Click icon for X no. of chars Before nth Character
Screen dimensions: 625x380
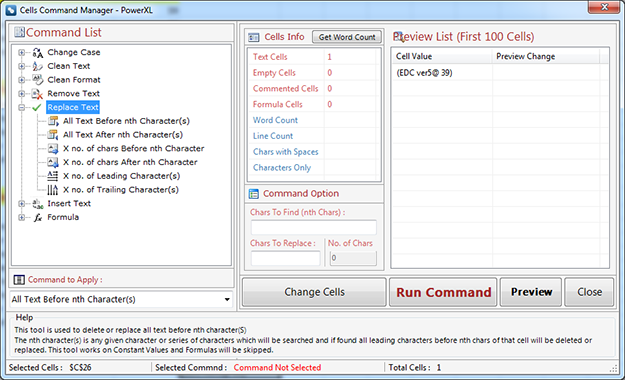point(53,148)
